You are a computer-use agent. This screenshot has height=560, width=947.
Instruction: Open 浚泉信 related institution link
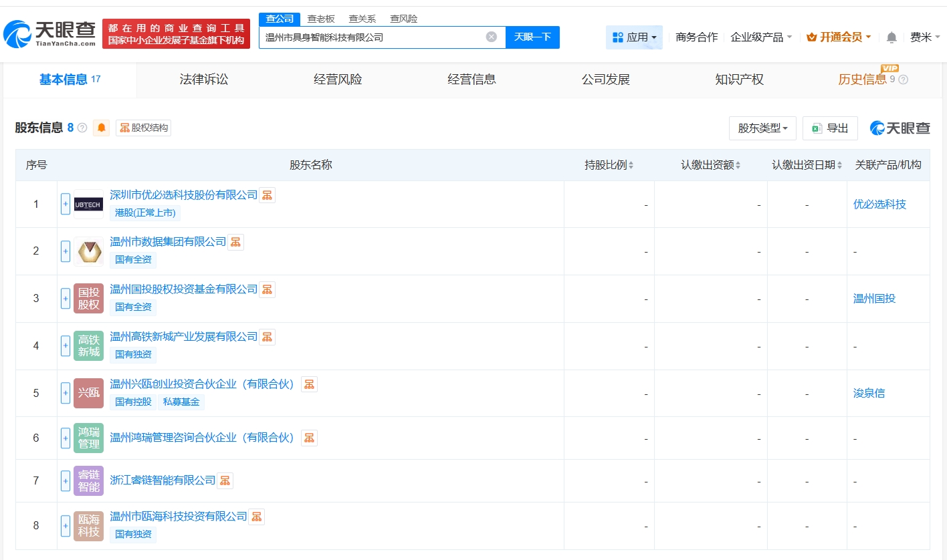click(869, 393)
